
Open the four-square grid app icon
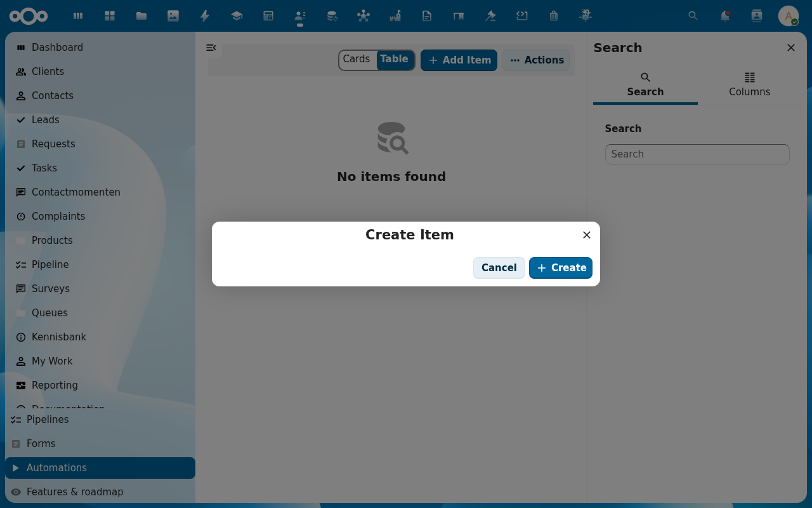(x=110, y=16)
